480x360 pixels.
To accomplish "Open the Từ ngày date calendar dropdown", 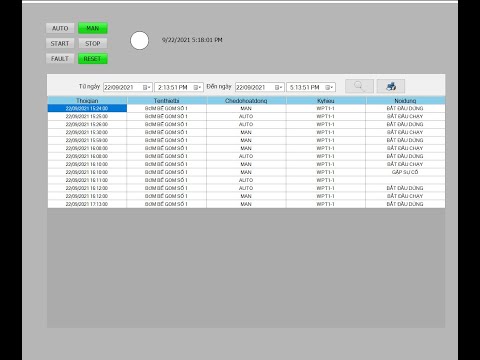I will coord(147,87).
